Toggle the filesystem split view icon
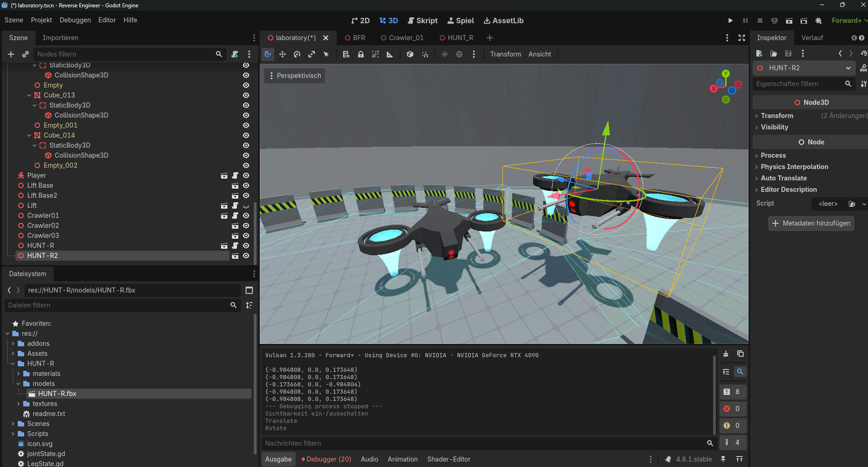 tap(249, 290)
